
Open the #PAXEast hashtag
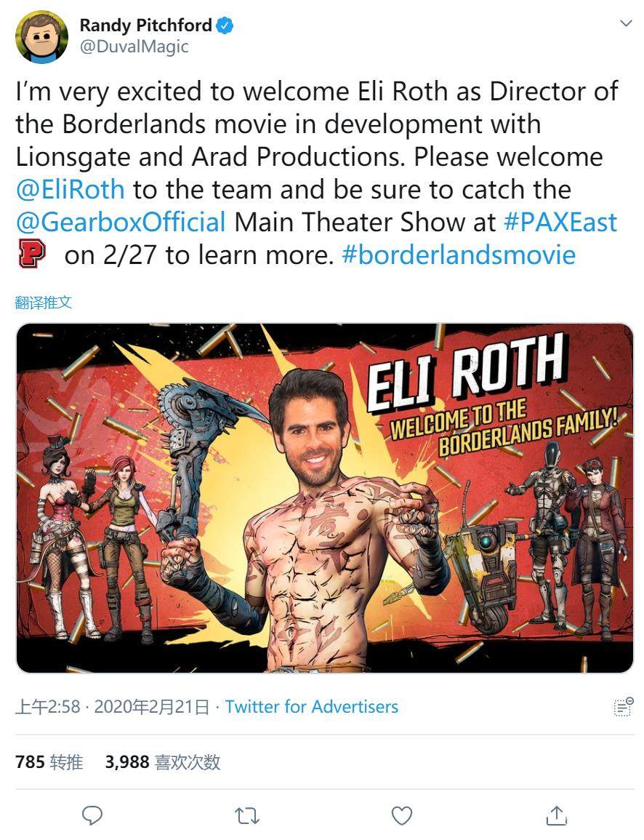click(560, 223)
